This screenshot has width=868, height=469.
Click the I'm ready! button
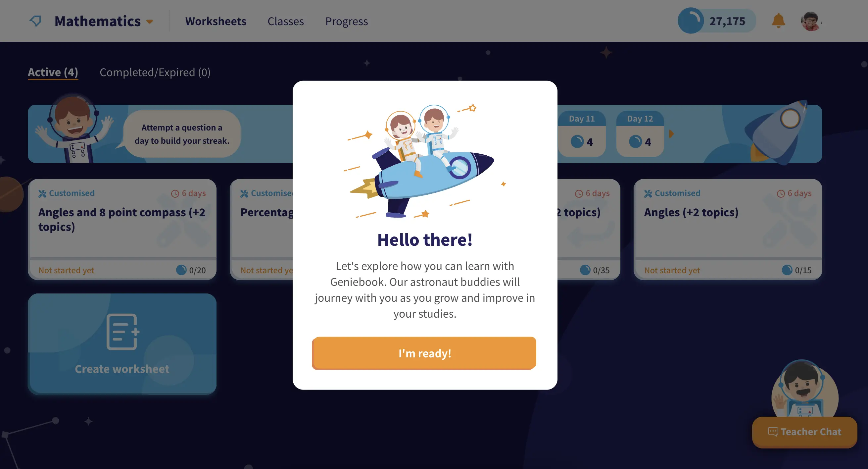[424, 353]
